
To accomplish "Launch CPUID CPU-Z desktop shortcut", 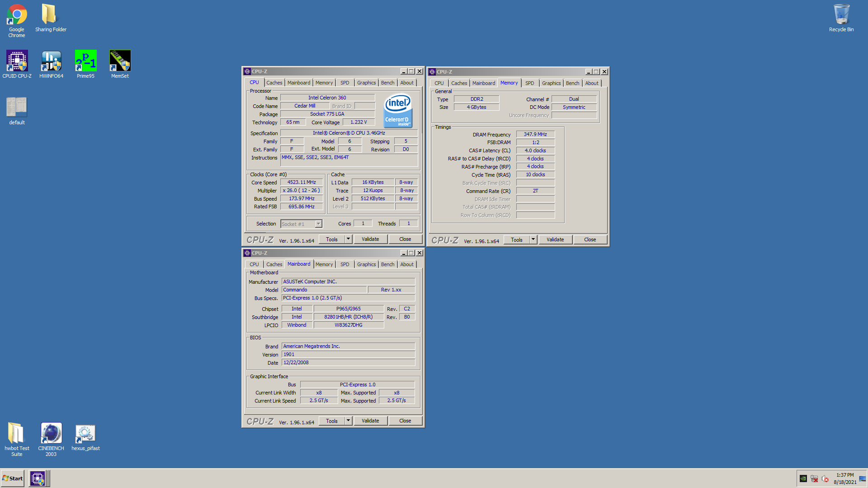I will [x=17, y=64].
